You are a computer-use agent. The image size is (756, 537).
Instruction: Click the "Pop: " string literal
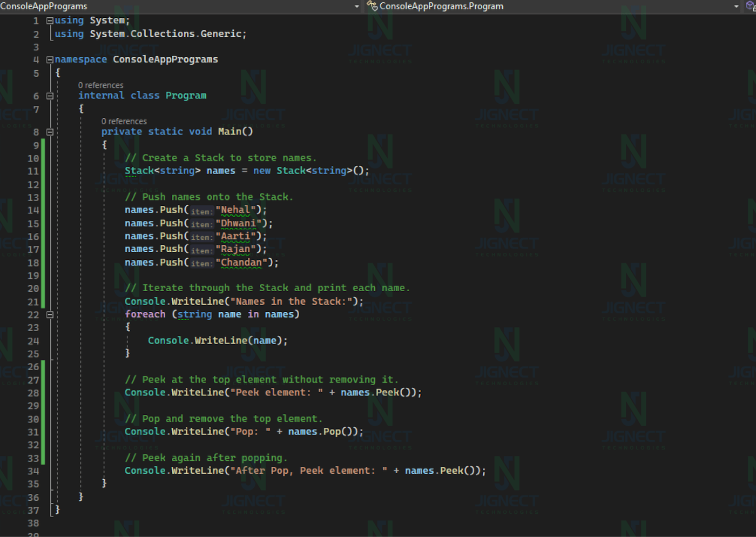[251, 432]
